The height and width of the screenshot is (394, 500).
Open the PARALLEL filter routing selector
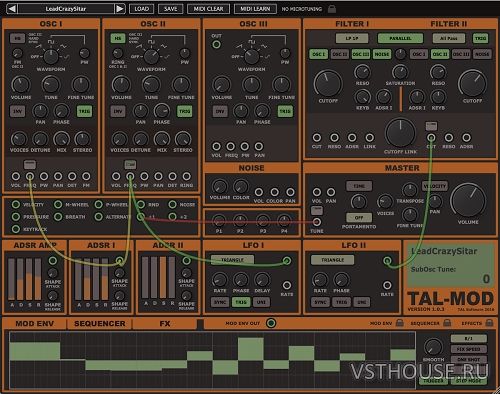400,38
